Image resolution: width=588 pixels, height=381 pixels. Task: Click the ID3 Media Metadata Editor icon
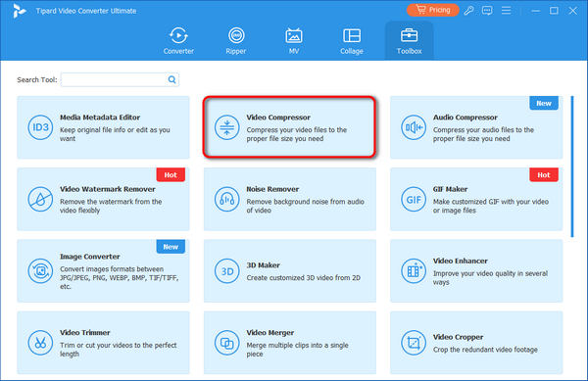pyautogui.click(x=40, y=127)
